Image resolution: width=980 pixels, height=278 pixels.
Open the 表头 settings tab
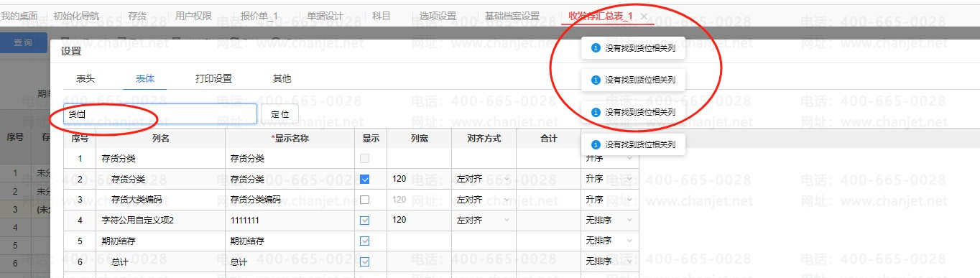85,79
